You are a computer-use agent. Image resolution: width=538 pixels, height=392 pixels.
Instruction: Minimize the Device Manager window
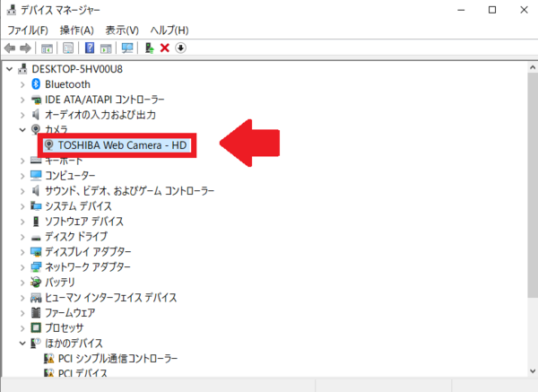pyautogui.click(x=461, y=10)
